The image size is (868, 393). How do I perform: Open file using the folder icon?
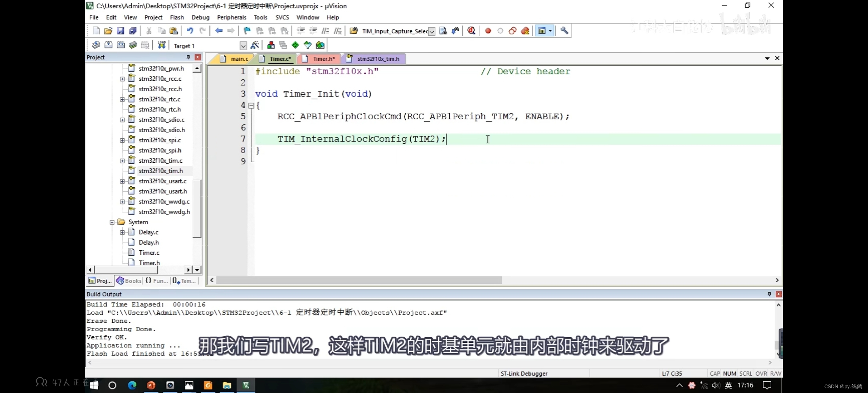(108, 31)
